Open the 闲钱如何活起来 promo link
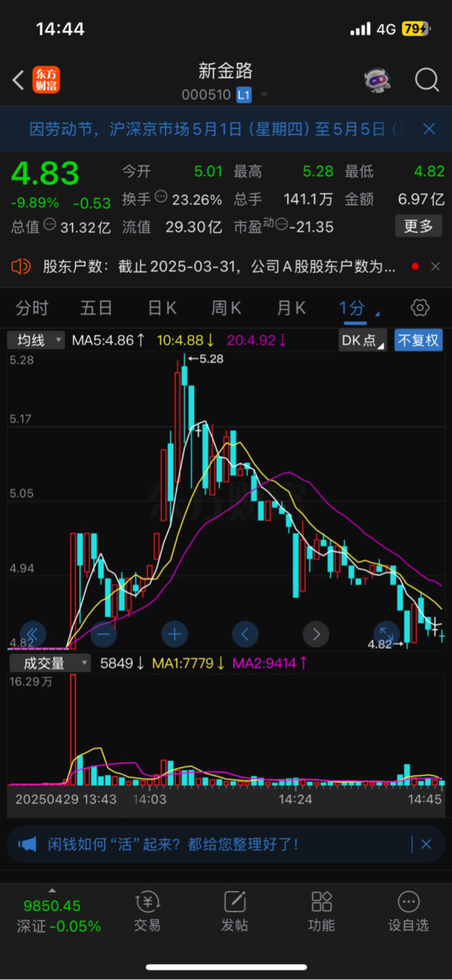Image resolution: width=452 pixels, height=980 pixels. coord(173,845)
